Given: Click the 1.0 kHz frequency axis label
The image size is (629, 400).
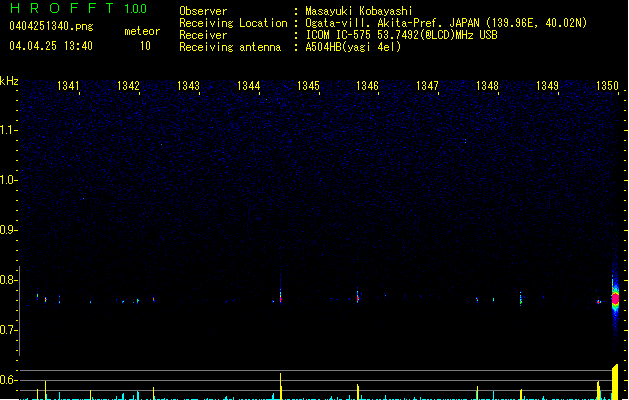Looking at the screenshot, I should pos(8,179).
